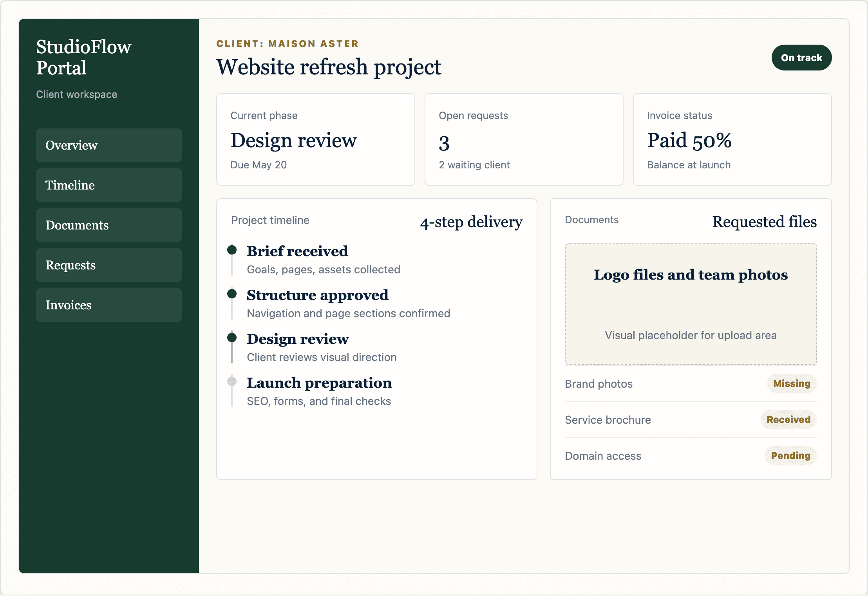Click the Balance at launch text
868x596 pixels.
[x=689, y=165]
